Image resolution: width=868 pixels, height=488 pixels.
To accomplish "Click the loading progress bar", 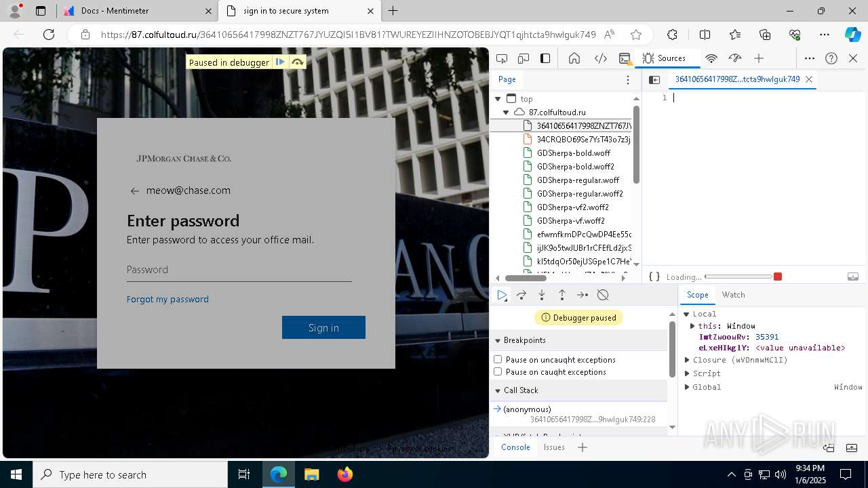I will pos(738,277).
